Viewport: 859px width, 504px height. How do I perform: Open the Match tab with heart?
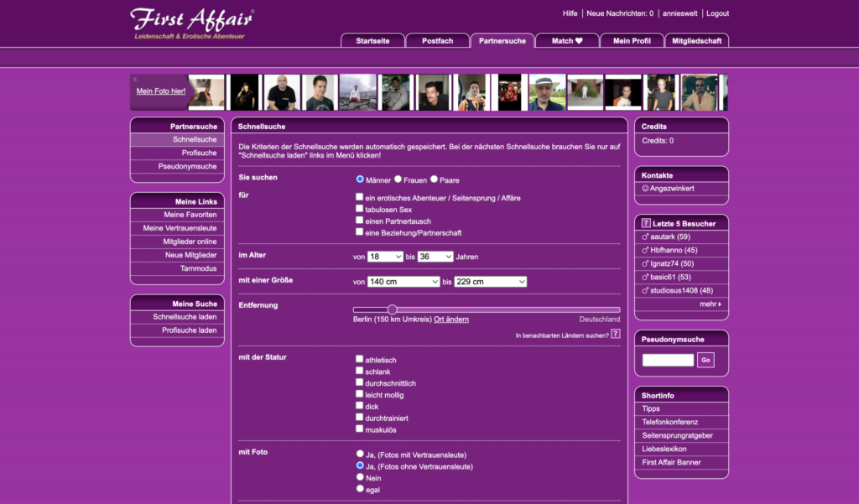pyautogui.click(x=567, y=40)
